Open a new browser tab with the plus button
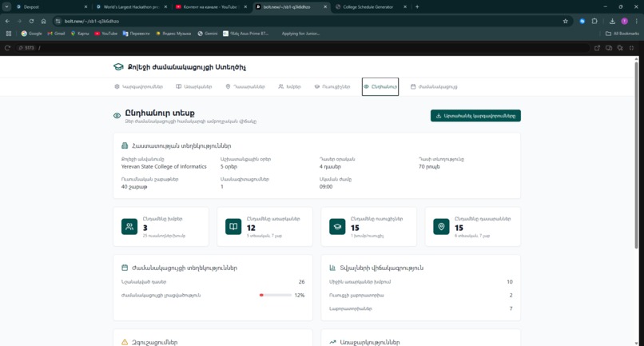 pos(417,6)
